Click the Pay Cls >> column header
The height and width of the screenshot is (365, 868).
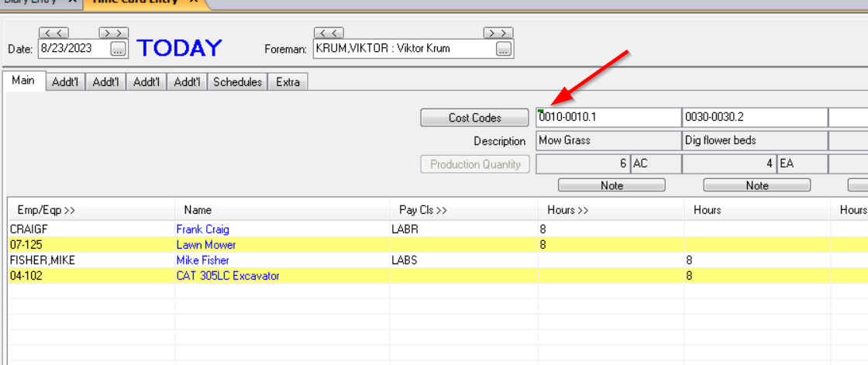pos(464,210)
